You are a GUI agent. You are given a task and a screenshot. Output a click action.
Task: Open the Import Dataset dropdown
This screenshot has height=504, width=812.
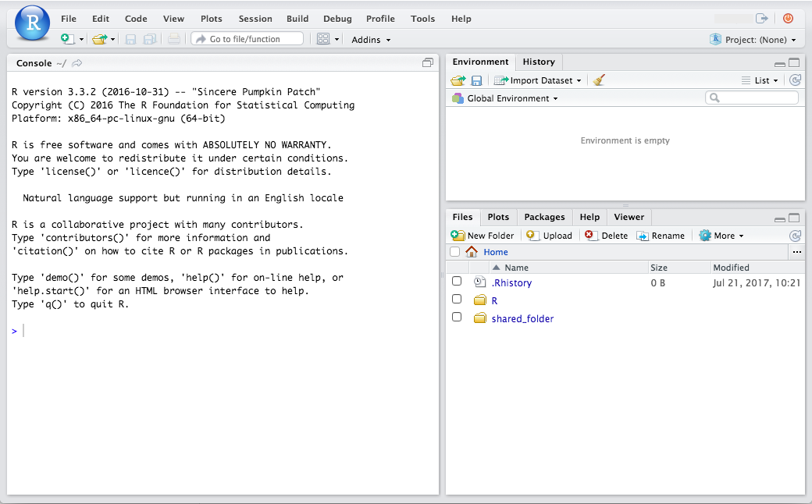(x=537, y=80)
